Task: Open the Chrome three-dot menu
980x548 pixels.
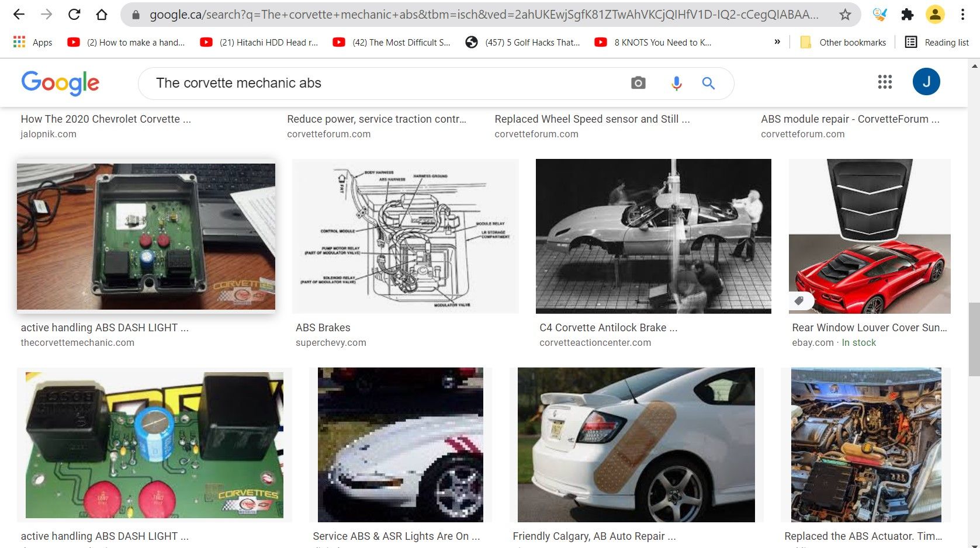Action: point(962,15)
